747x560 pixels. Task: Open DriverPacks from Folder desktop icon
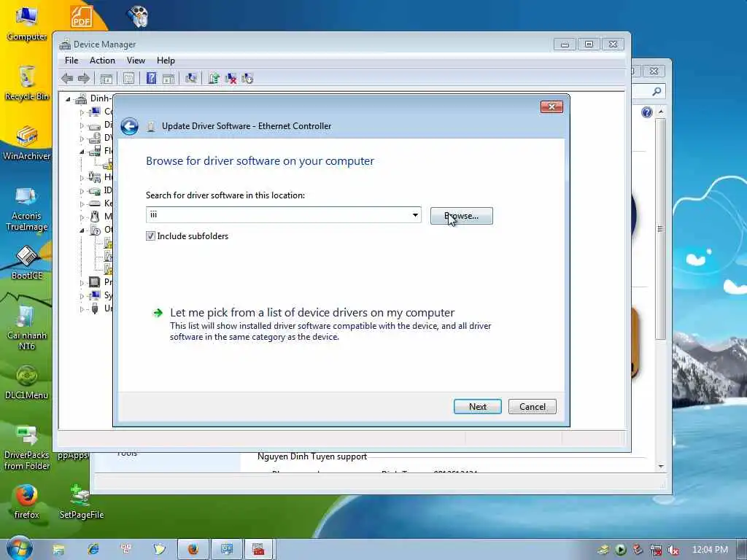27,448
